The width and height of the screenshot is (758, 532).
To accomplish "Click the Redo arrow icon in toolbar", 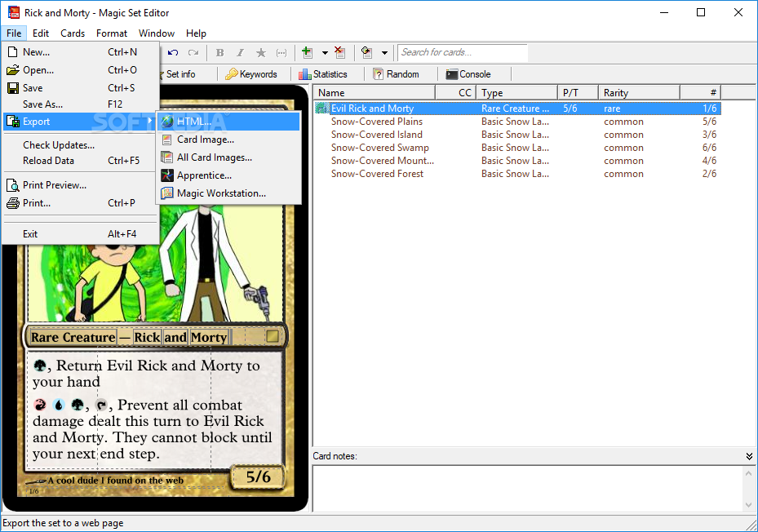I will pyautogui.click(x=193, y=53).
